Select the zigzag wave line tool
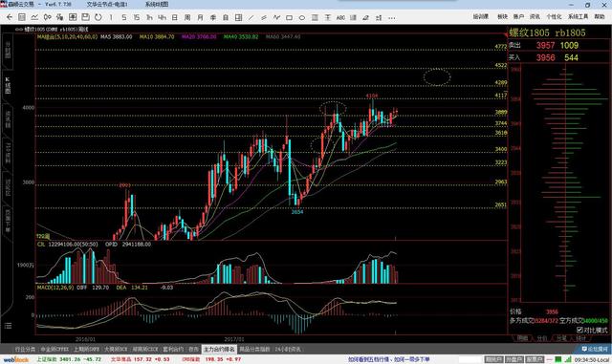 [x=276, y=17]
